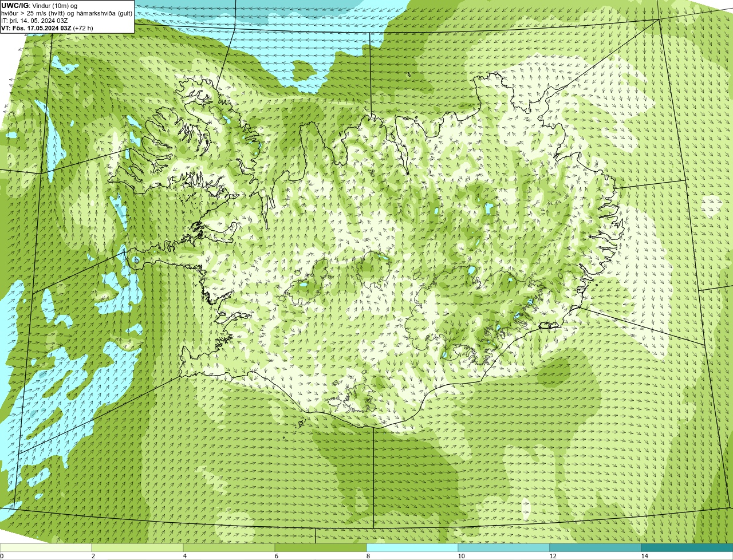
Task: Click the legend tick label "2"
Action: pyautogui.click(x=93, y=556)
